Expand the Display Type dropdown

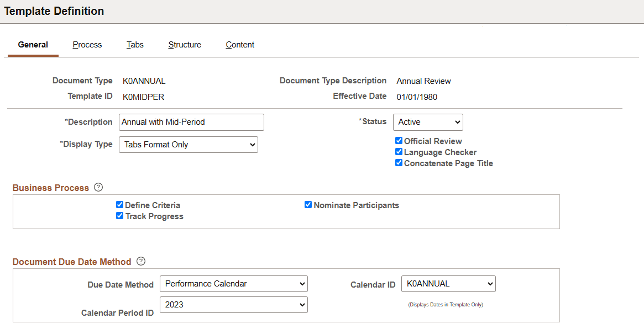(189, 145)
